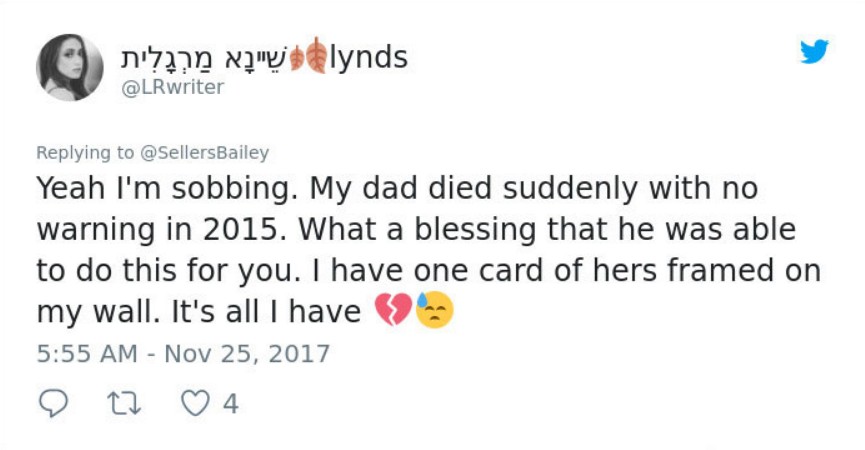Click the reply speech bubble icon
Screen dimensions: 865x450
click(x=52, y=403)
